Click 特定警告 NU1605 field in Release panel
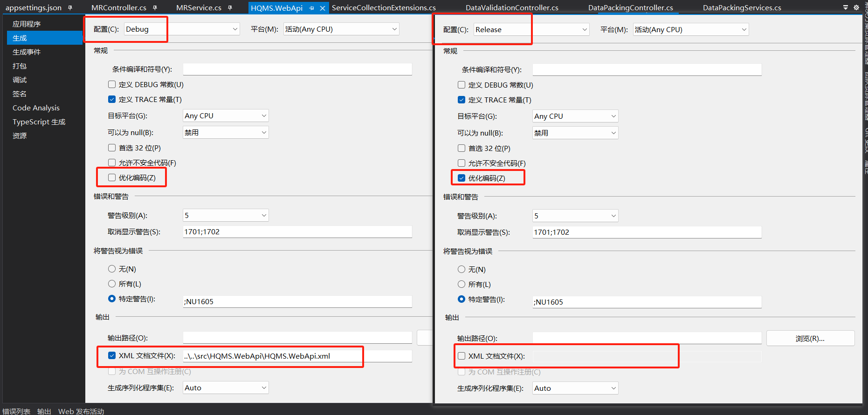Image resolution: width=868 pixels, height=415 pixels. coord(647,302)
